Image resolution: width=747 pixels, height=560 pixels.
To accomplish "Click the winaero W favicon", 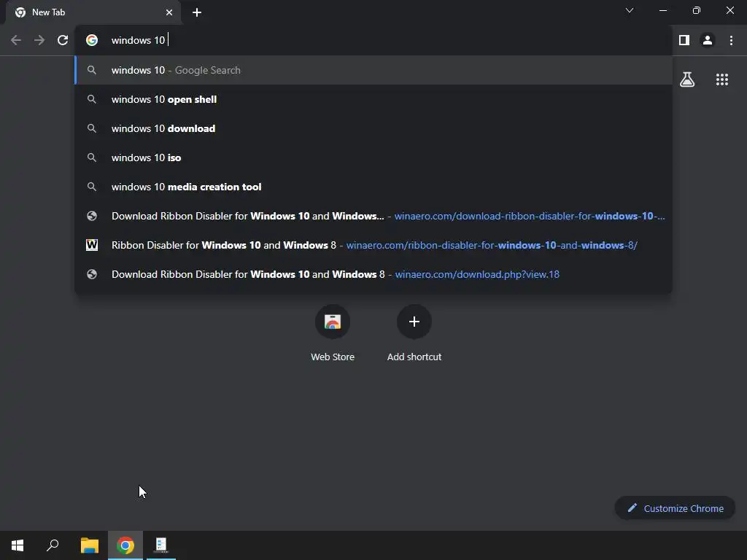I will 92,245.
